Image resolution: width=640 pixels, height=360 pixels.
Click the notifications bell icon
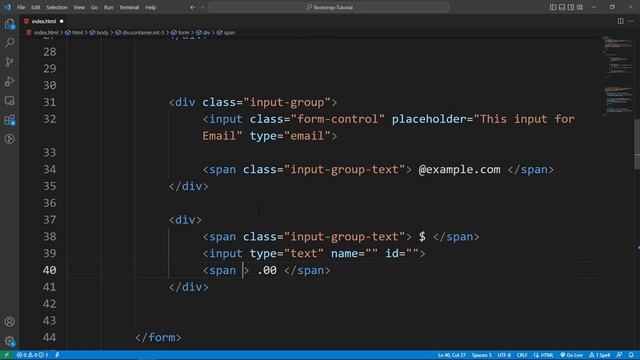point(631,355)
